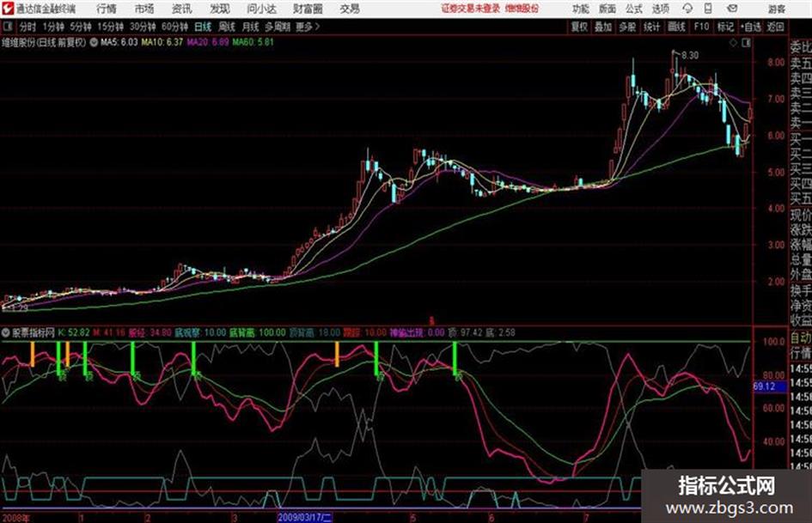Click the 2008年 label on time axis
The width and height of the screenshot is (812, 523).
tap(16, 517)
